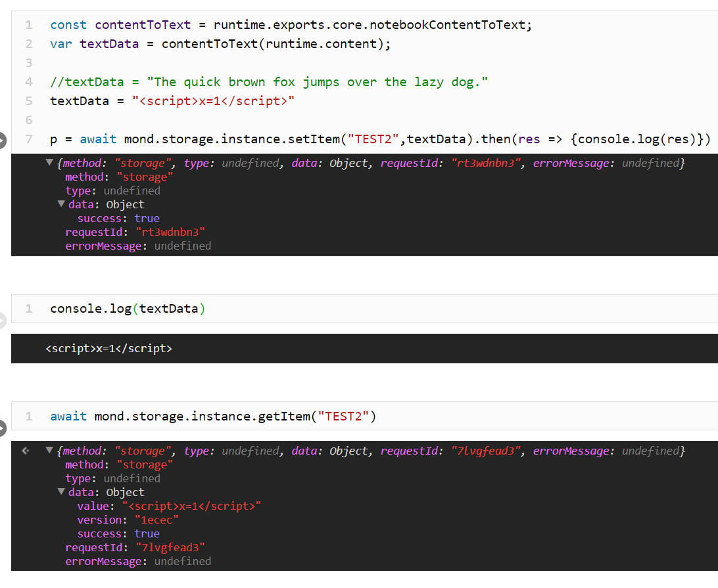Image resolution: width=718 pixels, height=588 pixels.
Task: Click the textData script string assignment line
Action: (x=172, y=101)
